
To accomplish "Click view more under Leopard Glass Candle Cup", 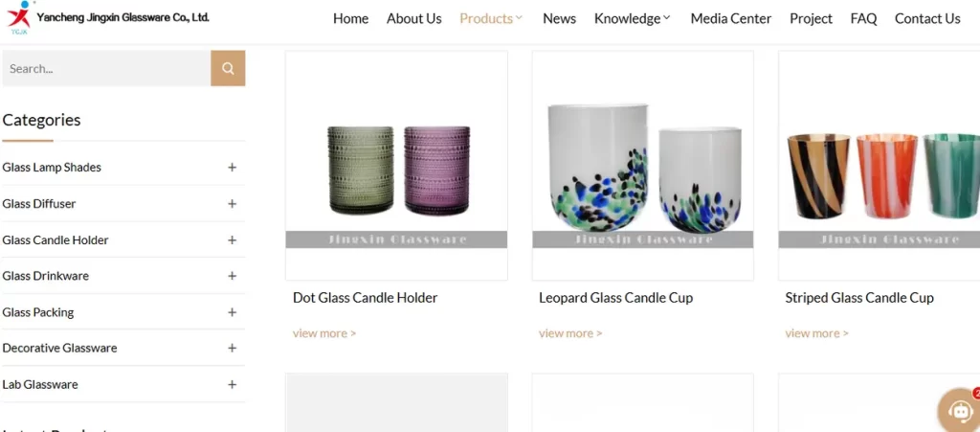I will click(x=570, y=333).
